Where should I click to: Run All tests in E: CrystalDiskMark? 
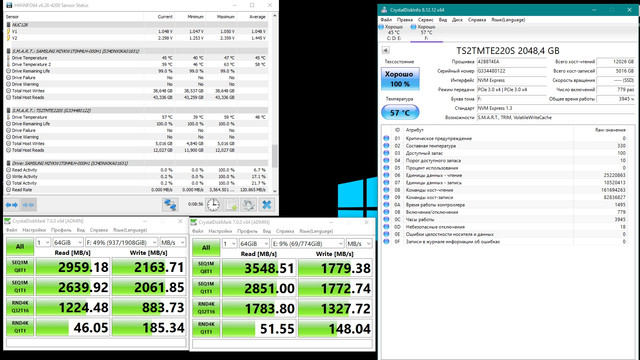pos(206,247)
